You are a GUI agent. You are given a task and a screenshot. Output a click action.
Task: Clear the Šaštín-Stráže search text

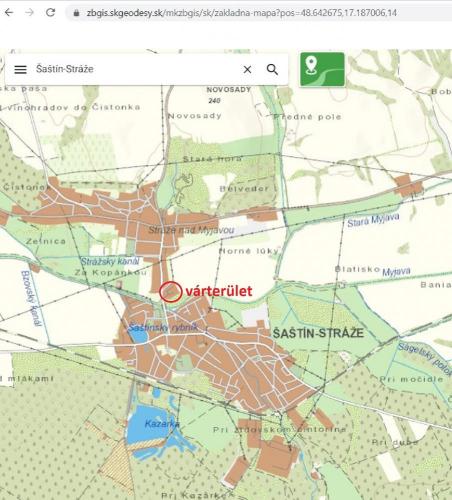pos(247,69)
